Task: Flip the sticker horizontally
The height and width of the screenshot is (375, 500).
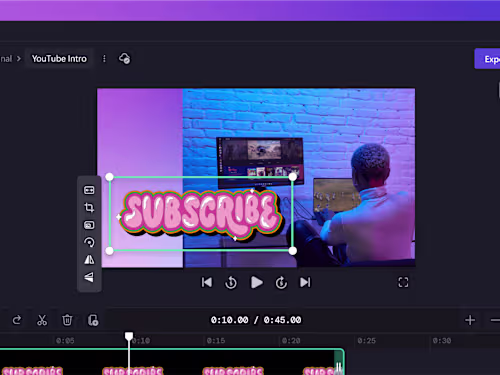Action: (x=89, y=259)
